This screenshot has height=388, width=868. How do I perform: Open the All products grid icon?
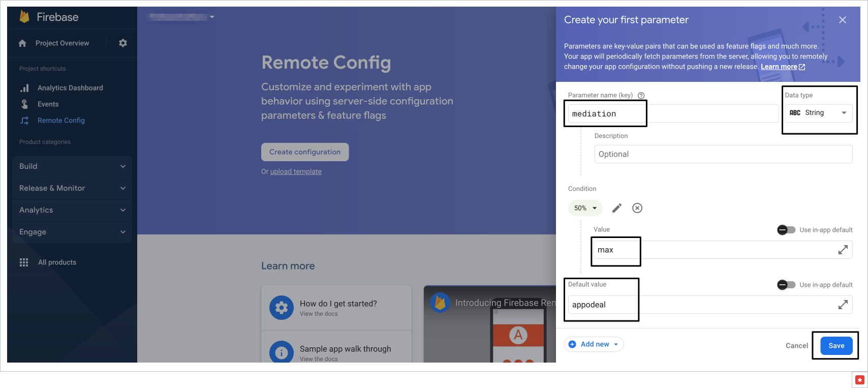tap(24, 262)
